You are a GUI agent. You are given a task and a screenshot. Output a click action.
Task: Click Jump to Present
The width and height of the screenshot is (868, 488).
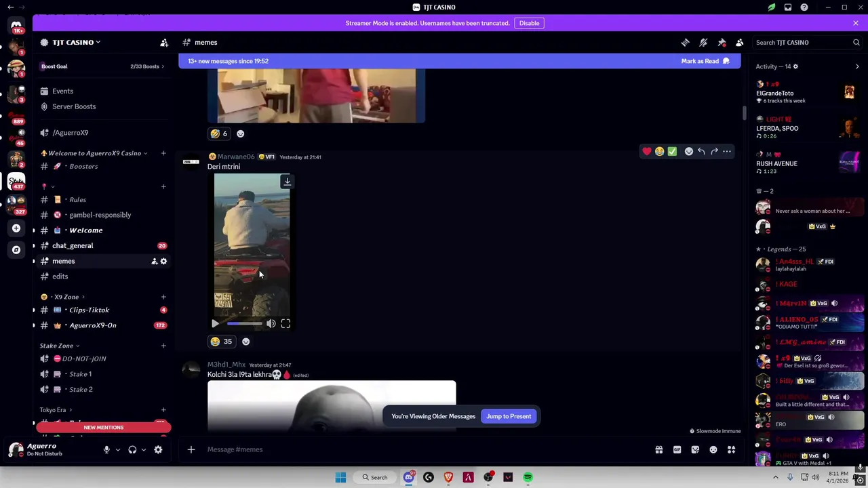[x=509, y=416]
